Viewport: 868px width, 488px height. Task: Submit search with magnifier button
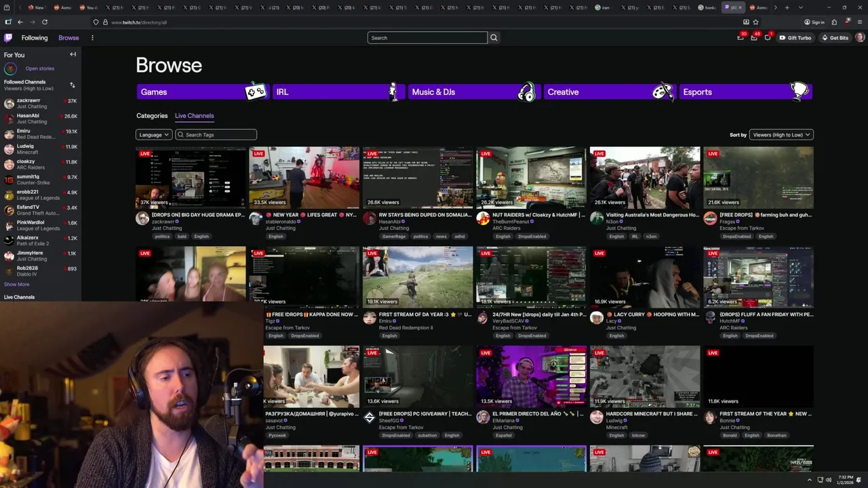[494, 38]
